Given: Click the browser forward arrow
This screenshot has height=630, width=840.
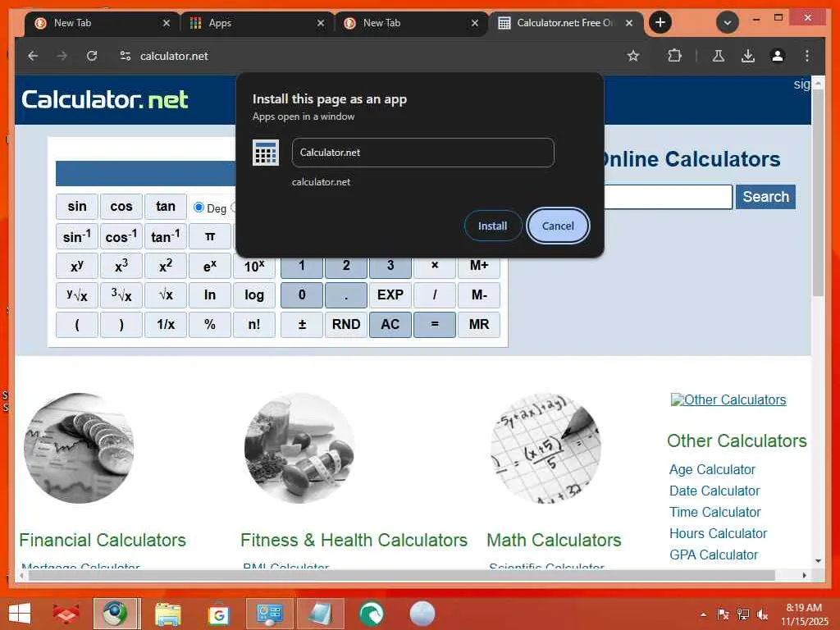Looking at the screenshot, I should pyautogui.click(x=62, y=56).
